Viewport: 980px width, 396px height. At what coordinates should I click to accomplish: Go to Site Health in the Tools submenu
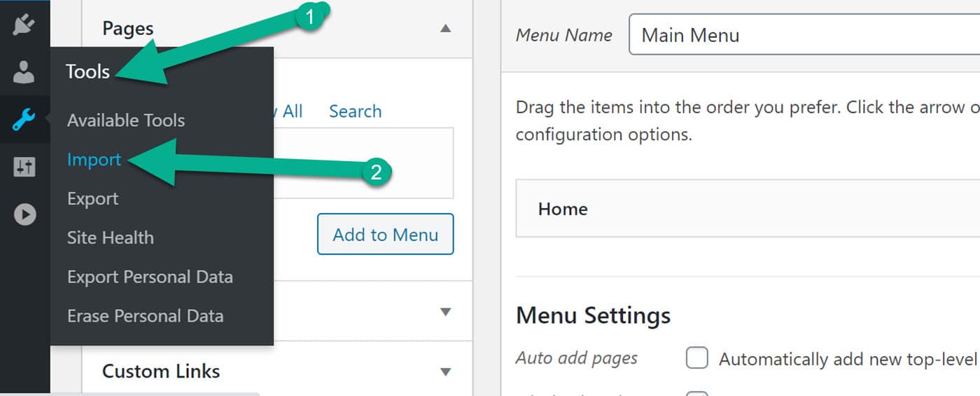tap(110, 238)
